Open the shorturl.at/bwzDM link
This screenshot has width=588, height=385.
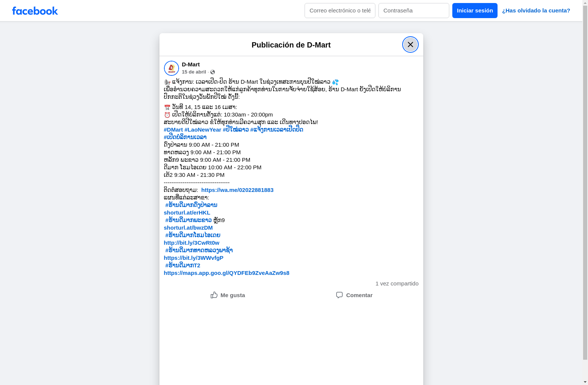(x=188, y=228)
